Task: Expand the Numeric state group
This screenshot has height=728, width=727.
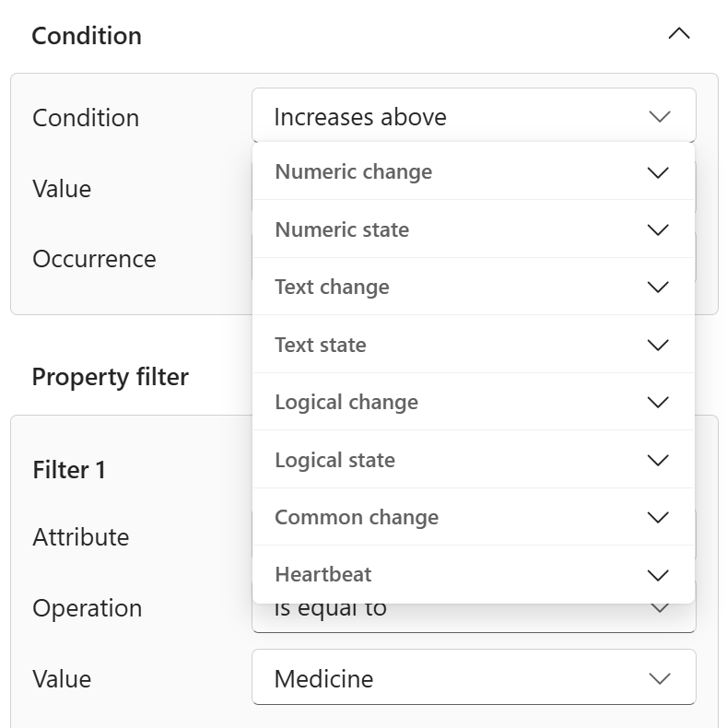Action: (474, 229)
